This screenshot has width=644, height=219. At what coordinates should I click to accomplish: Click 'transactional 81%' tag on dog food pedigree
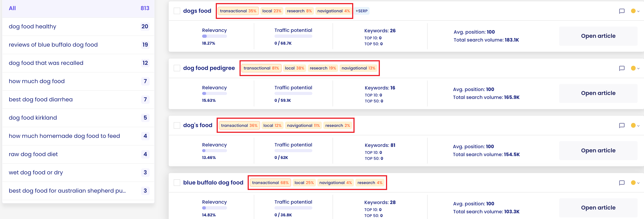(261, 68)
